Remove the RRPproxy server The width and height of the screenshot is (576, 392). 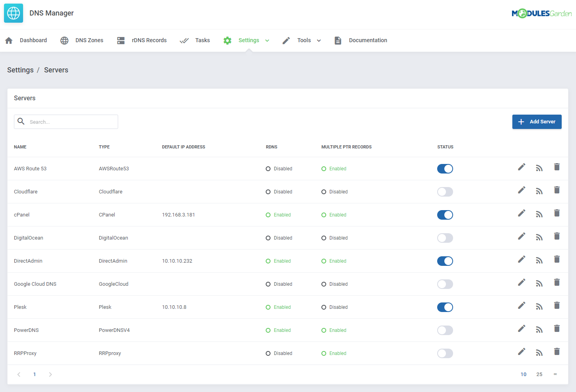pos(557,352)
